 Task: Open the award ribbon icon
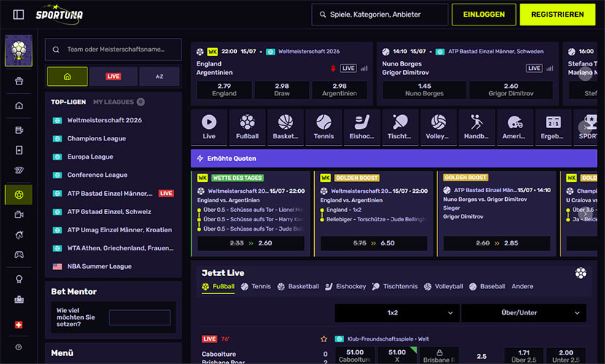pos(19,280)
